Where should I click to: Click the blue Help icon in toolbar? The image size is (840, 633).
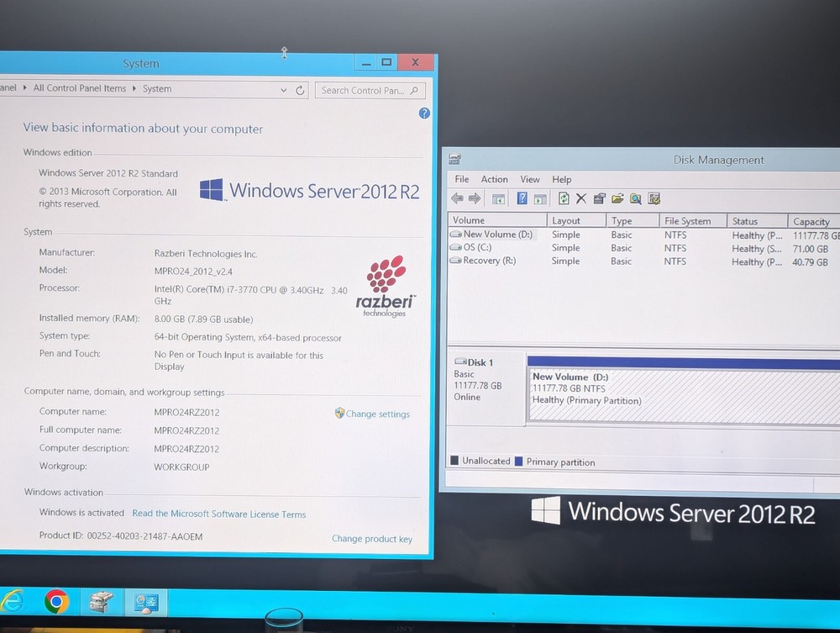522,199
